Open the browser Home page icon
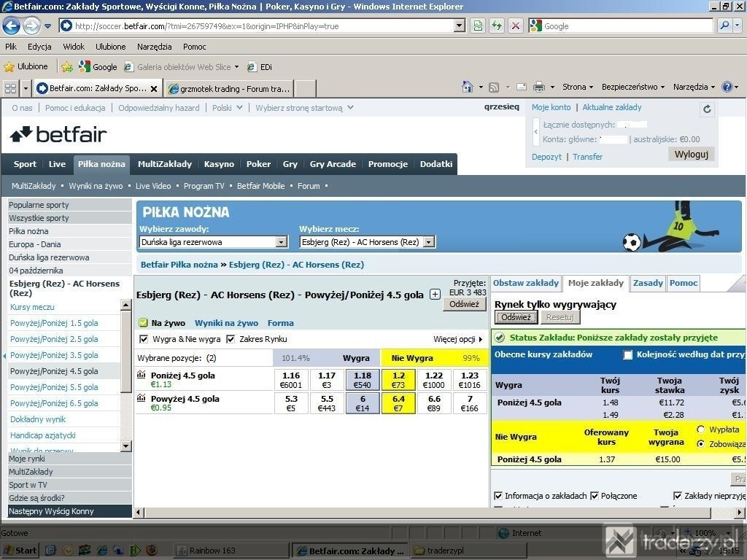 point(468,87)
